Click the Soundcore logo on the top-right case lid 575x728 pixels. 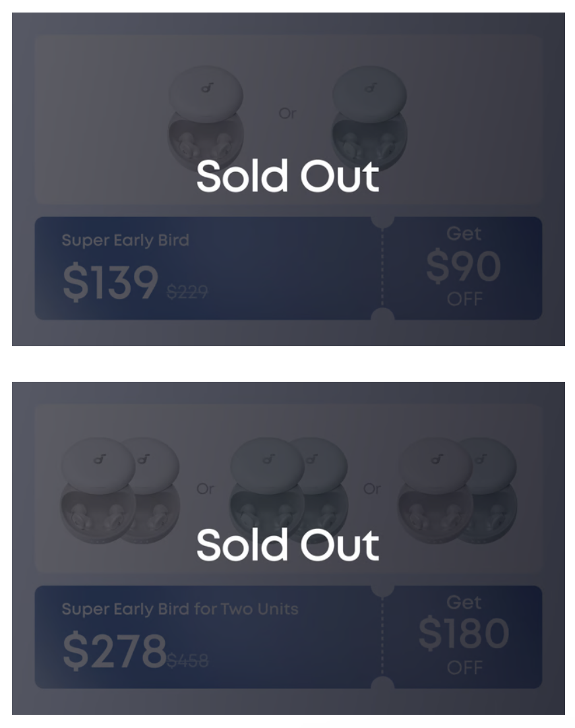point(371,88)
